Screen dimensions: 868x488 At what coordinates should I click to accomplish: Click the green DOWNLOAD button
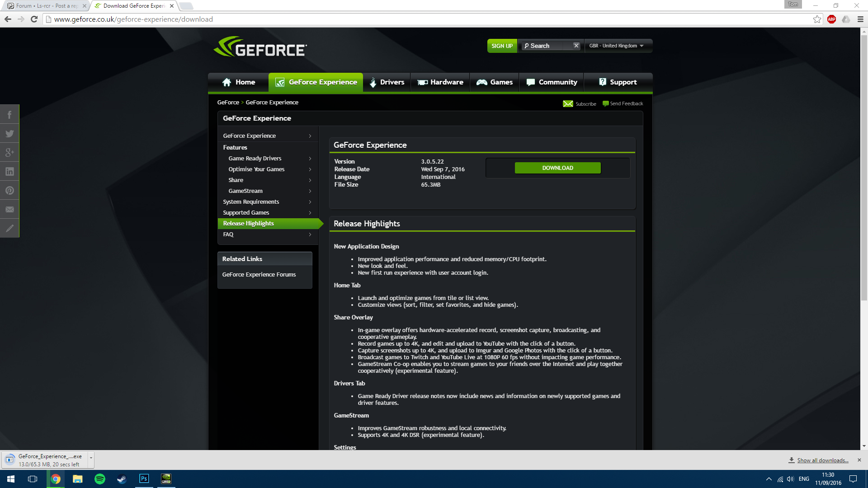[557, 168]
